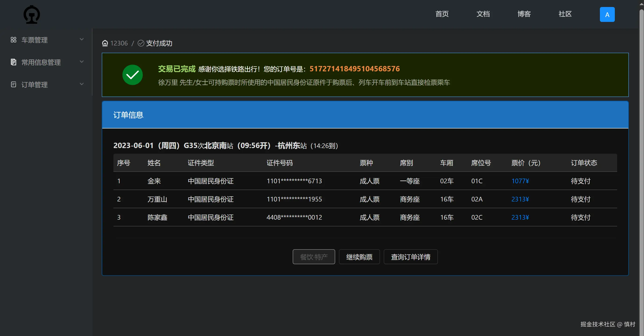Click the breadcrumb railway home icon
This screenshot has width=644, height=336.
pyautogui.click(x=105, y=43)
